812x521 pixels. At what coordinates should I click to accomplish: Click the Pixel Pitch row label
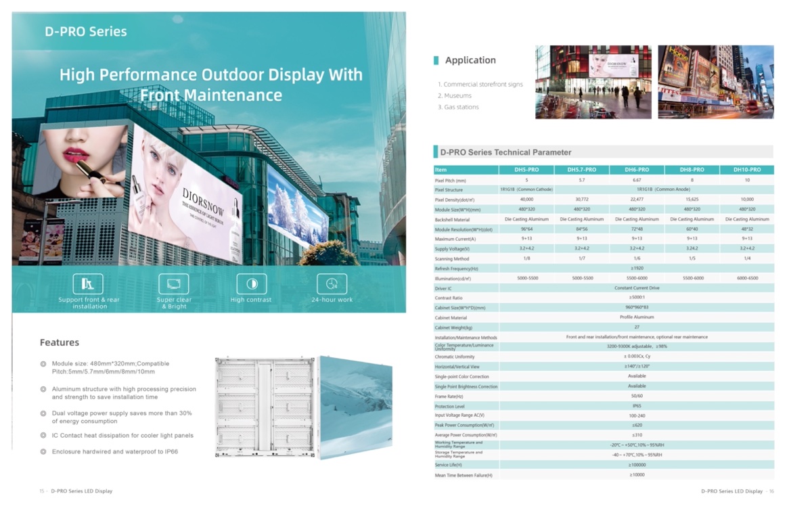[x=451, y=181]
